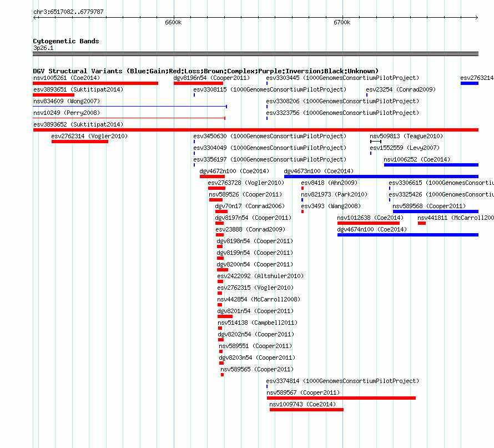Open the esv3303445 variant label

click(x=342, y=78)
